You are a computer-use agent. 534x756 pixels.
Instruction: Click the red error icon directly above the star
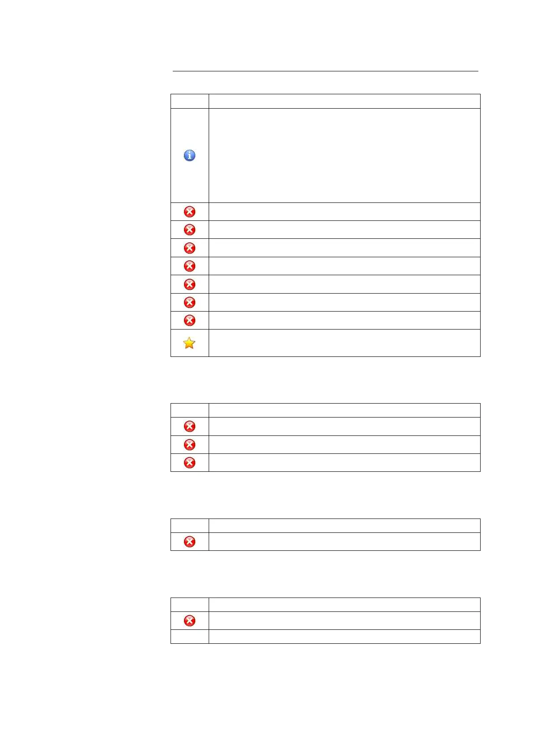pyautogui.click(x=189, y=321)
